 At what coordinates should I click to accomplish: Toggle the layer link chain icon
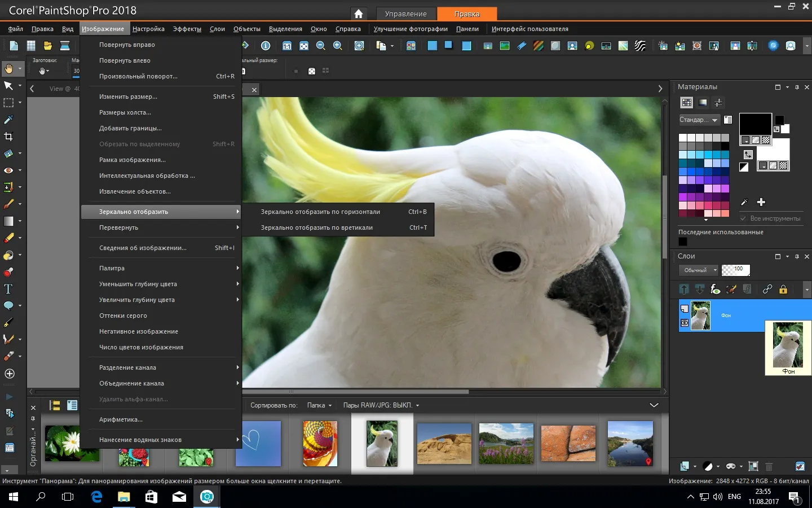tap(767, 290)
